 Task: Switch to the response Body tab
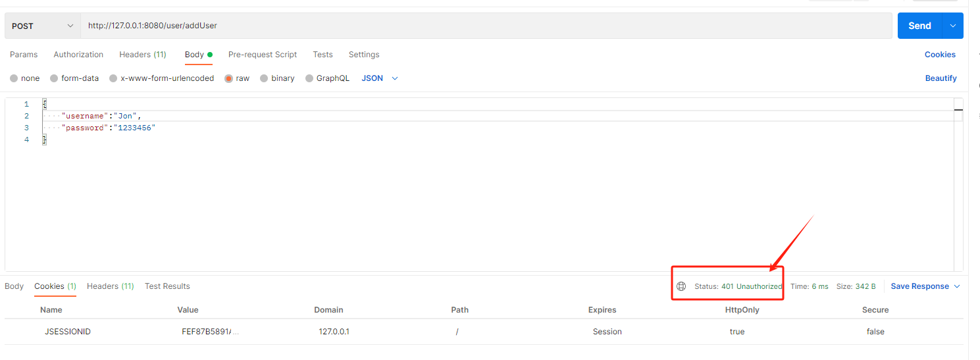coord(14,286)
